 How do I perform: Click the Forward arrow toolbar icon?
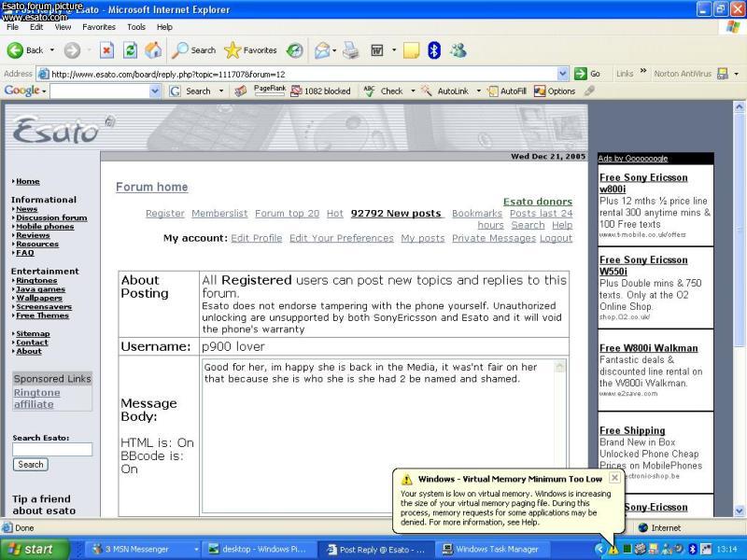click(73, 50)
